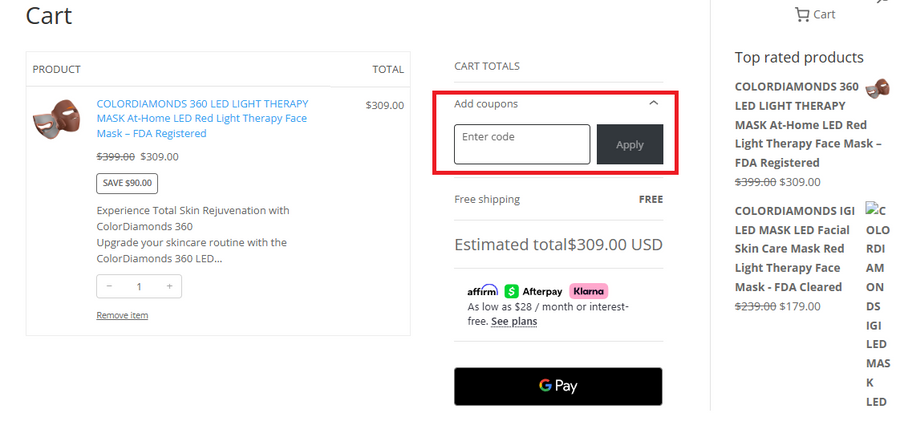Click the Affirm logo
900x421 pixels.
point(483,291)
